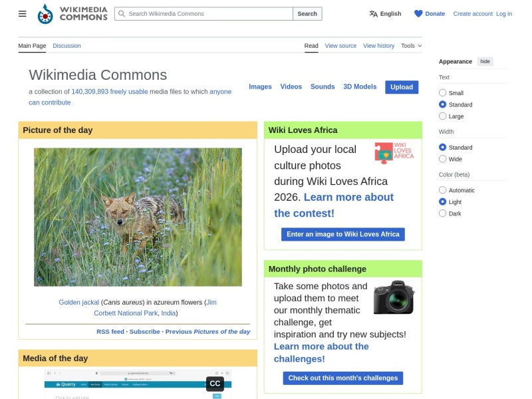Viewport: 532px width, 399px height.
Task: Click the 140,309,893 file count link
Action: [x=90, y=92]
